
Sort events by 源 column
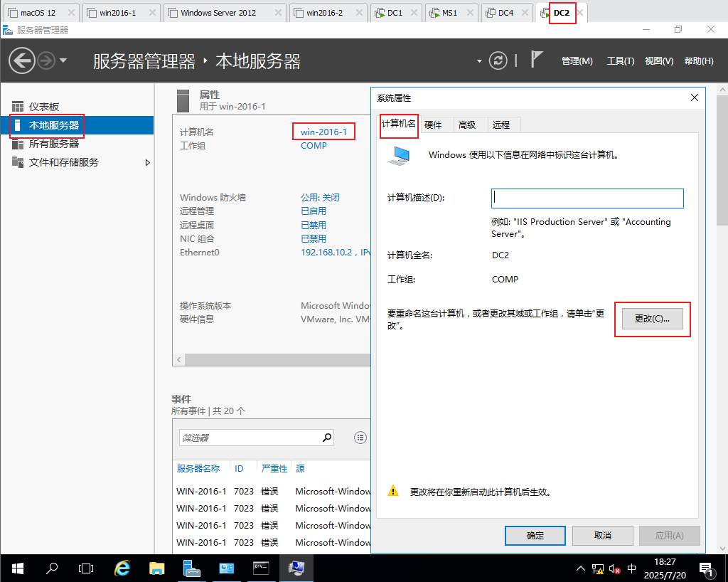point(301,468)
